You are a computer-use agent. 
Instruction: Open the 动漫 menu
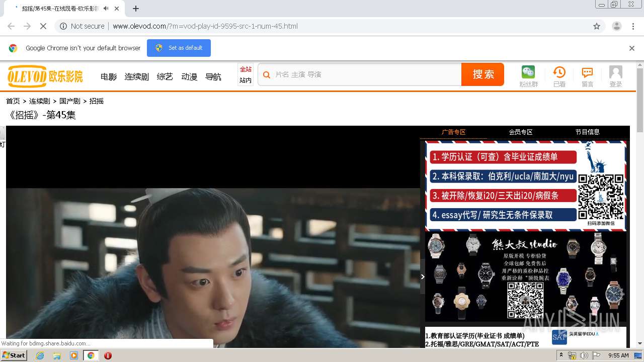(x=189, y=76)
